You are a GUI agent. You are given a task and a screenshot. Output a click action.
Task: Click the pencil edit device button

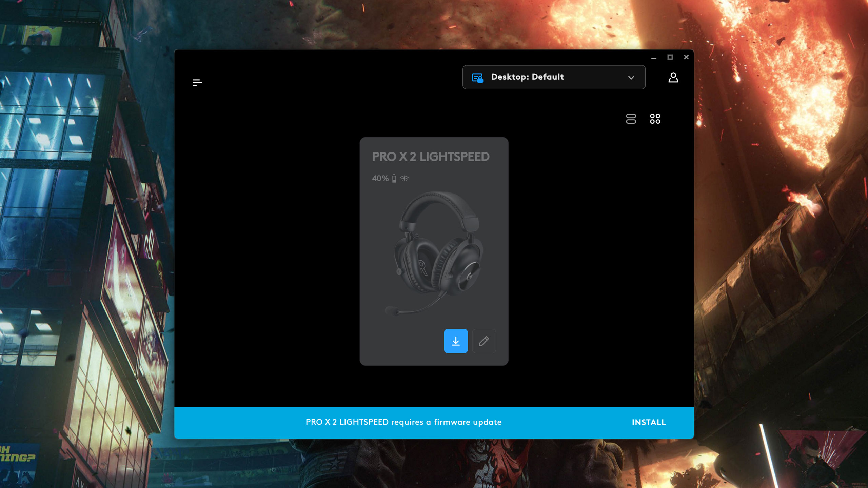point(484,341)
